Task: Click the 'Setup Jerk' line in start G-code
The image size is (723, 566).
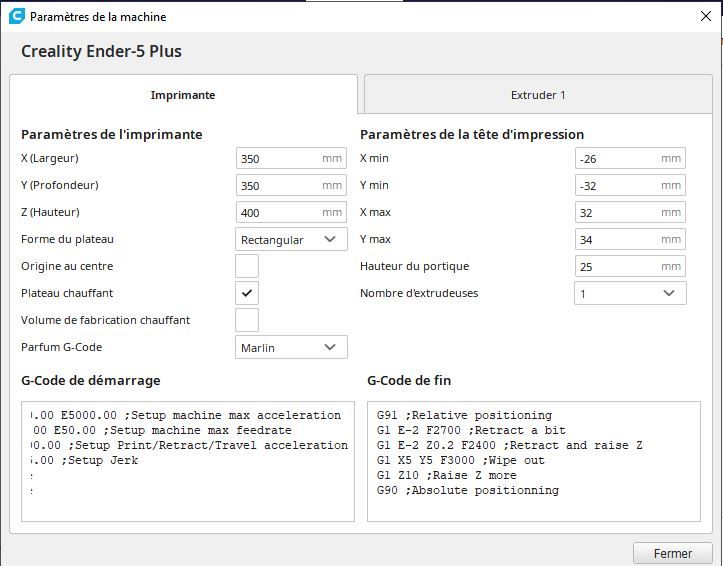Action: click(84, 460)
